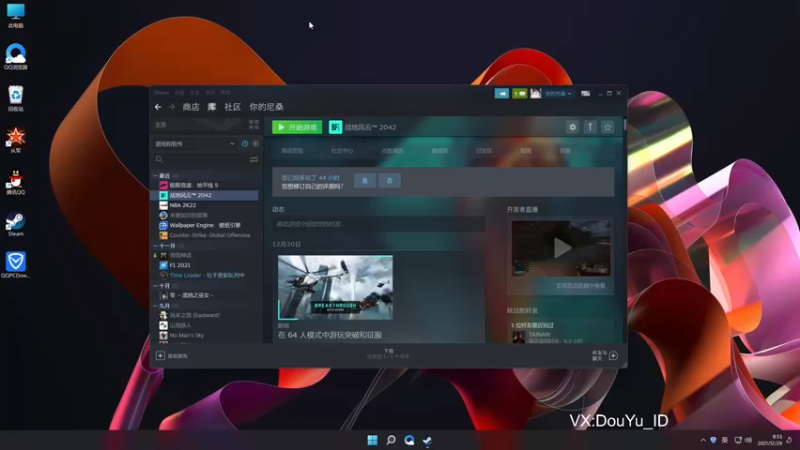
Task: Open the account name dropdown
Action: tap(558, 93)
